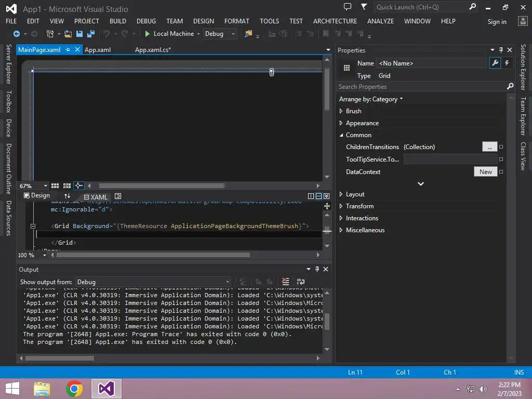Open the Local Machine target dropdown arrow
Screen dimensions: 532x399
tap(198, 34)
